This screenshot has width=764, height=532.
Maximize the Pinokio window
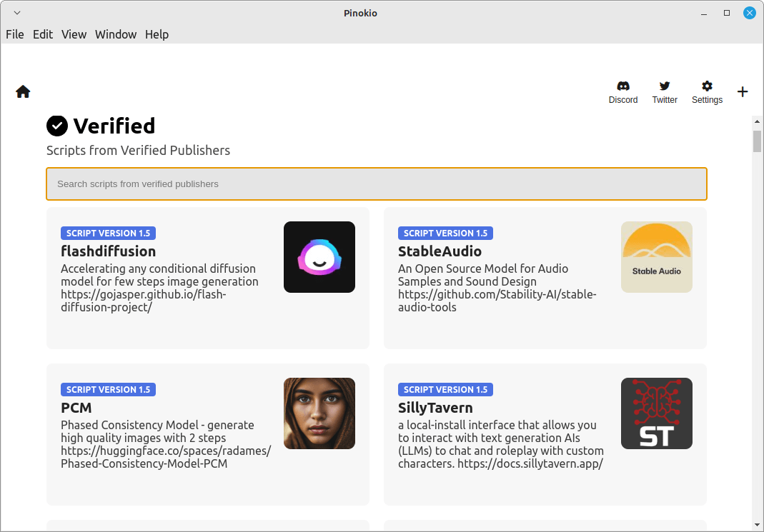[x=727, y=13]
